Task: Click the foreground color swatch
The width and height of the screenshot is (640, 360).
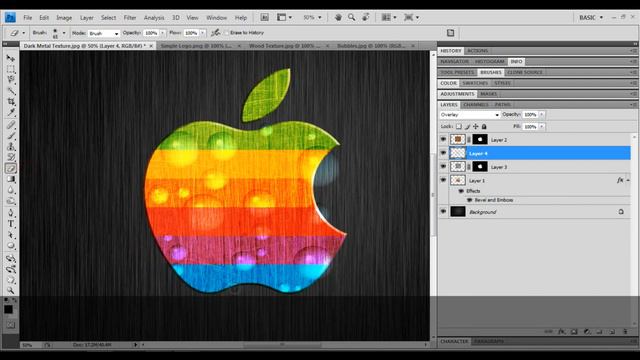Action: pyautogui.click(x=8, y=310)
